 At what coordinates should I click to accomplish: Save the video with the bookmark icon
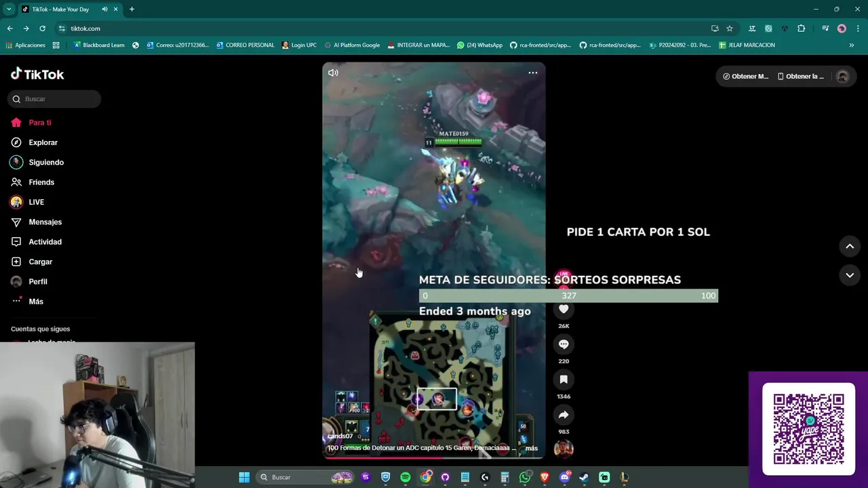[564, 380]
